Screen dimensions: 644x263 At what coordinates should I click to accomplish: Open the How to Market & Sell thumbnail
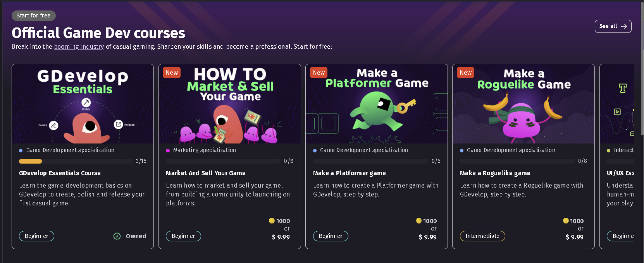(x=230, y=104)
